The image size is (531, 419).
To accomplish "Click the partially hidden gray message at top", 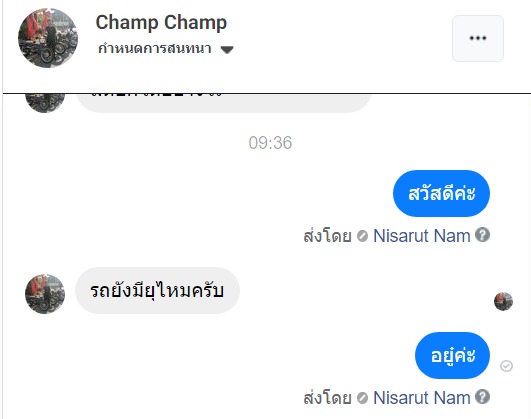I will 224,103.
